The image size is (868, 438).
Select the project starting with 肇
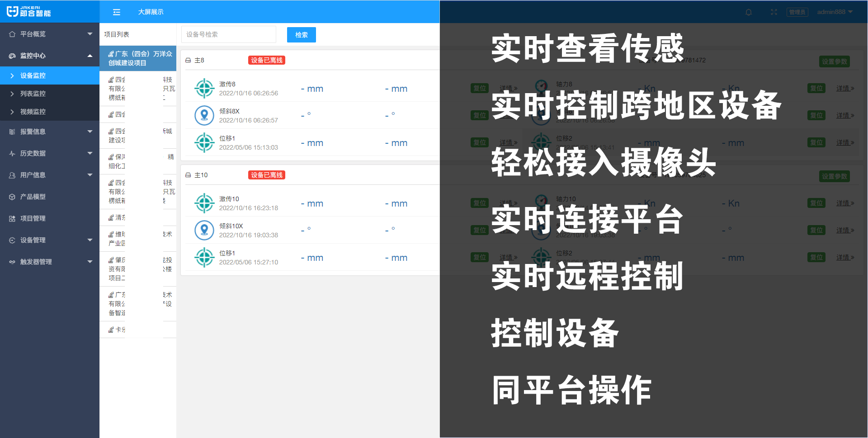coord(138,269)
